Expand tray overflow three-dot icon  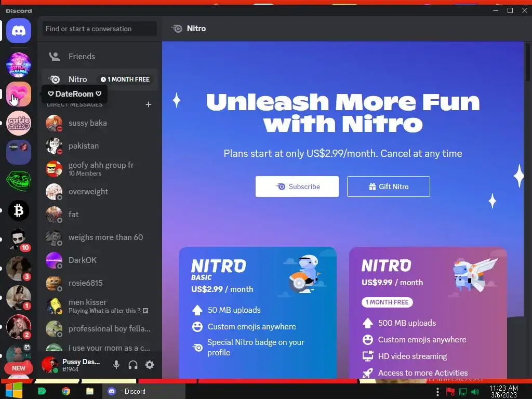coord(437,392)
